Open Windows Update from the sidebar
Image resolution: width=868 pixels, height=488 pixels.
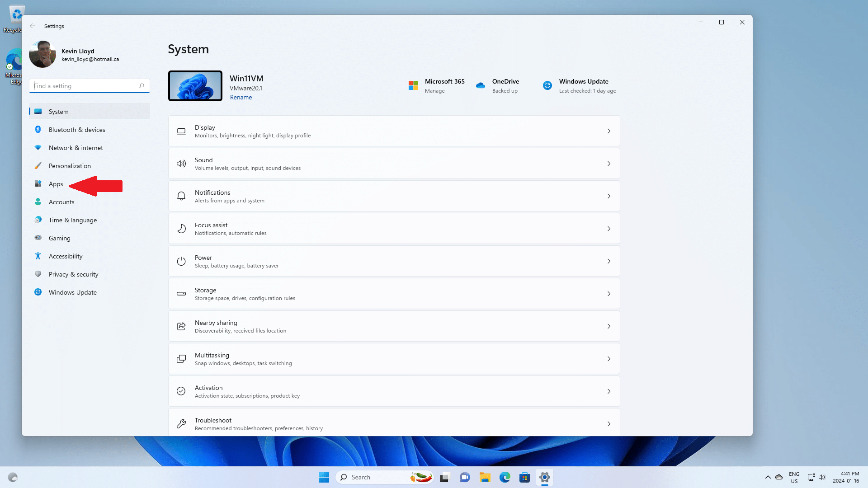pyautogui.click(x=72, y=292)
